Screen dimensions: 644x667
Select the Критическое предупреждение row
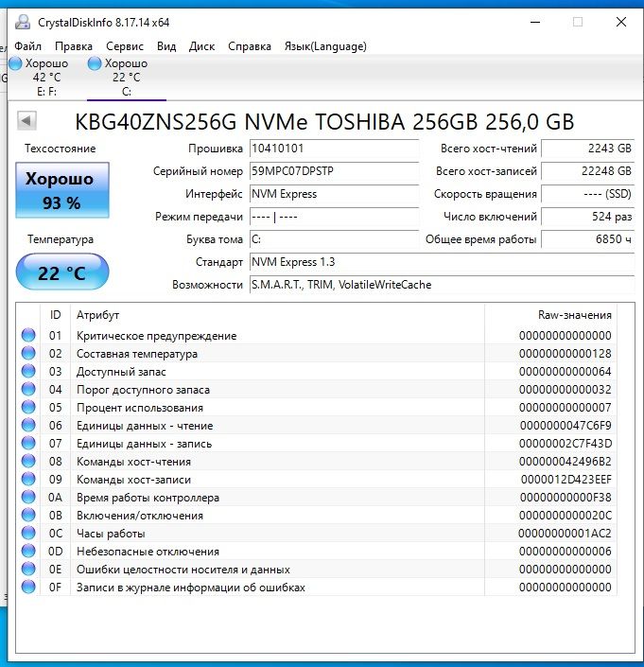pos(317,335)
